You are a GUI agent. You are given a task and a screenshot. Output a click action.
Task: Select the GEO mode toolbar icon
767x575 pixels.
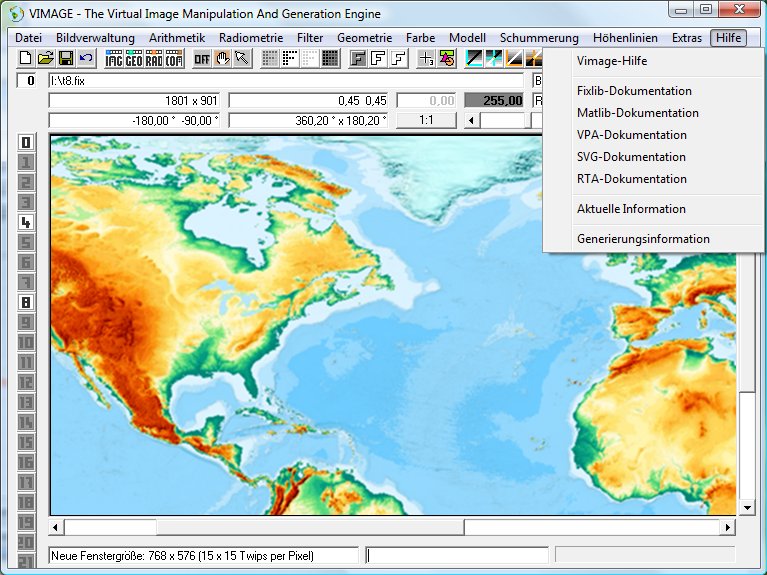[x=134, y=59]
